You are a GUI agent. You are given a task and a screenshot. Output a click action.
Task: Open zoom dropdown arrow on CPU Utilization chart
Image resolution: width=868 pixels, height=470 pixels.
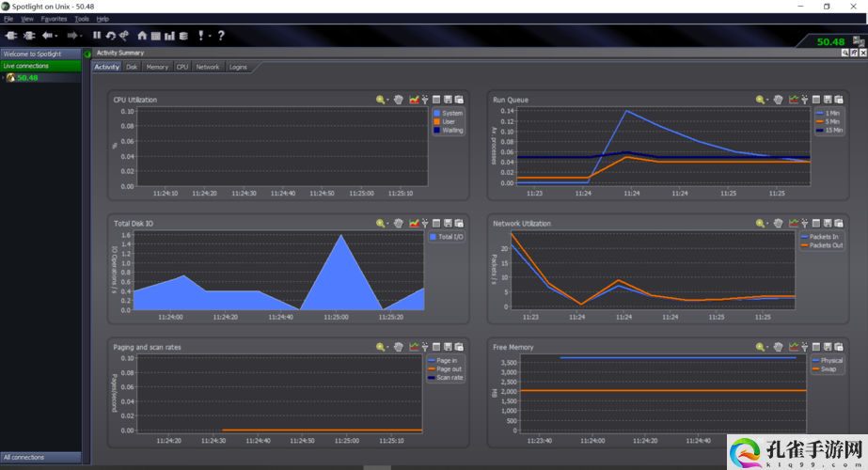coord(387,101)
